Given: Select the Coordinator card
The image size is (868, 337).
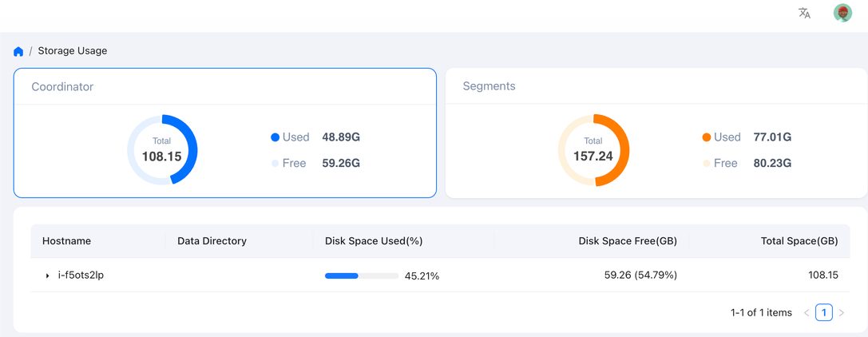Looking at the screenshot, I should (x=224, y=86).
